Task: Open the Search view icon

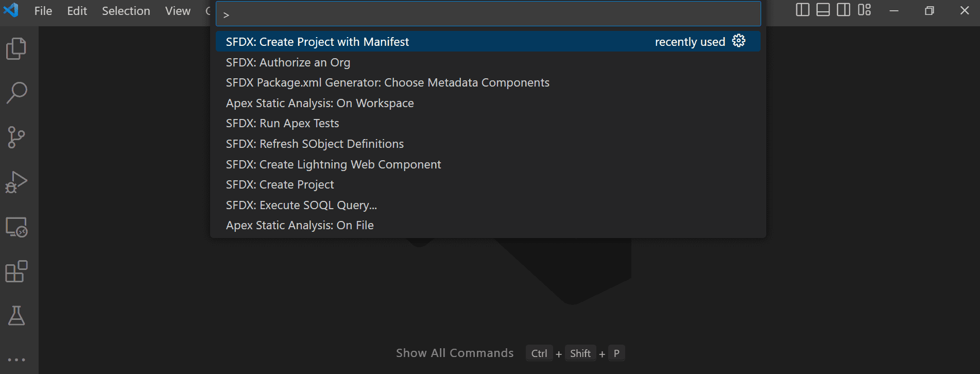Action: [x=16, y=93]
